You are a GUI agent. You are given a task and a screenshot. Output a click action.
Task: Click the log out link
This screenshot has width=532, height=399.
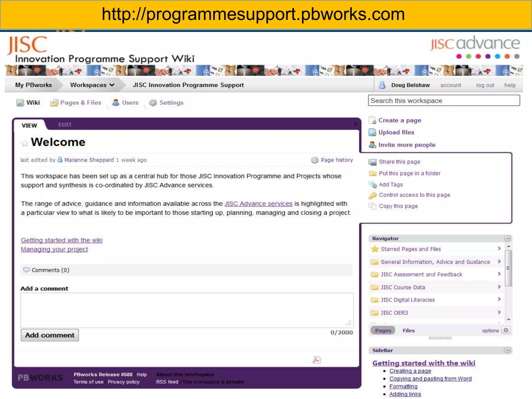pyautogui.click(x=485, y=85)
